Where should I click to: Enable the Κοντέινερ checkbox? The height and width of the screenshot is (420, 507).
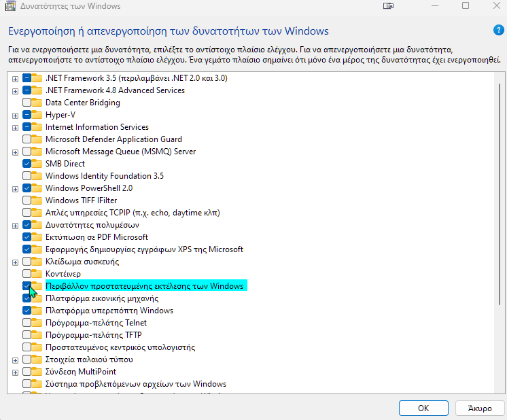coord(27,274)
